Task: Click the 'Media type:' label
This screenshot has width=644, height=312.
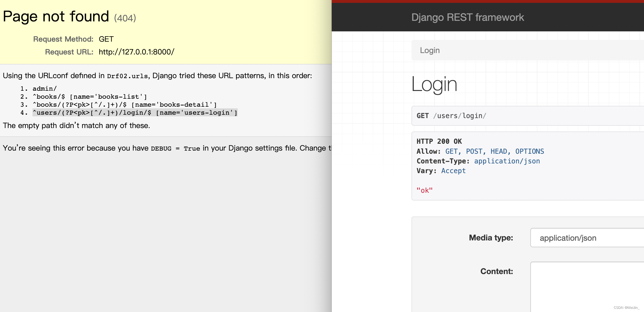Action: click(x=491, y=238)
